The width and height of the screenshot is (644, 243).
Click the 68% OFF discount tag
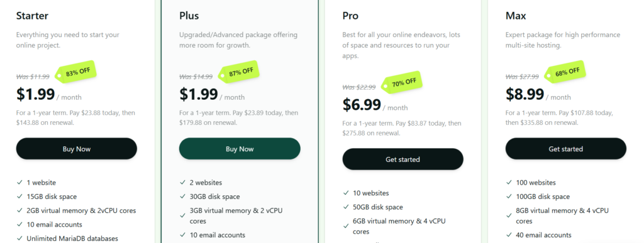point(565,72)
